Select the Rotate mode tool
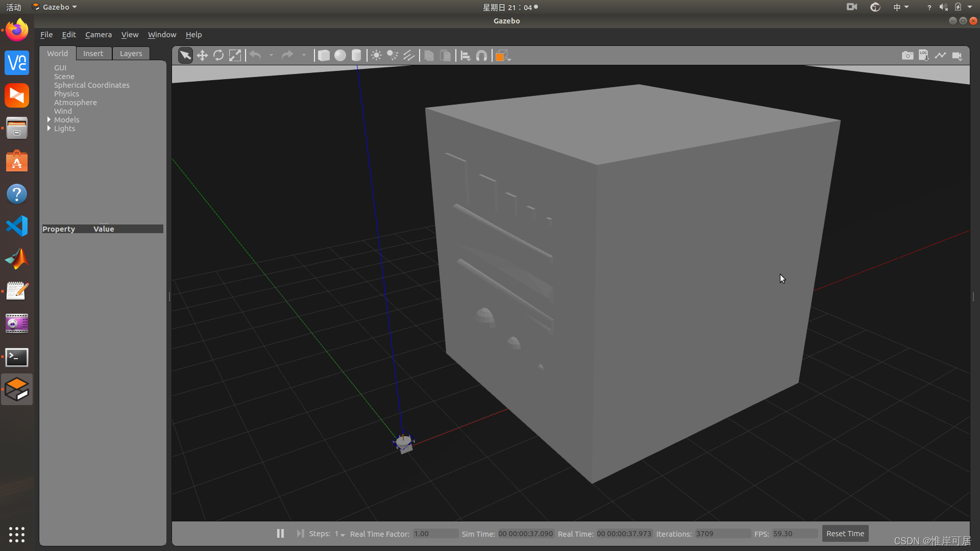Image resolution: width=980 pixels, height=551 pixels. coord(218,56)
